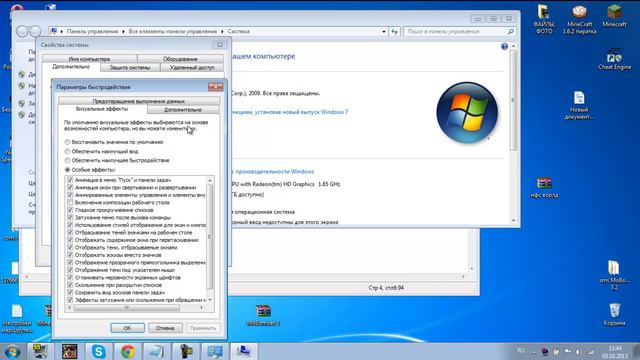640x360 pixels.
Task: Expand breadcrumb arrow after Все элементы
Action: [222, 31]
